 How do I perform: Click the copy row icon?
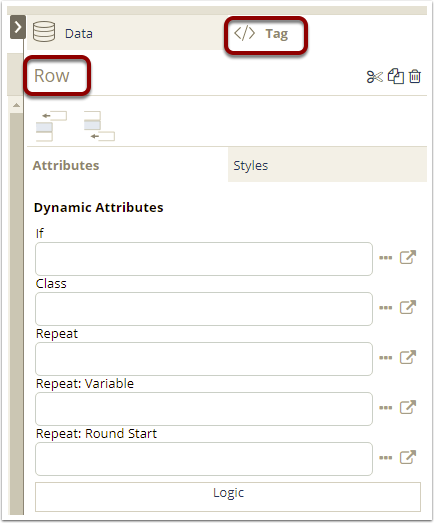pyautogui.click(x=396, y=76)
